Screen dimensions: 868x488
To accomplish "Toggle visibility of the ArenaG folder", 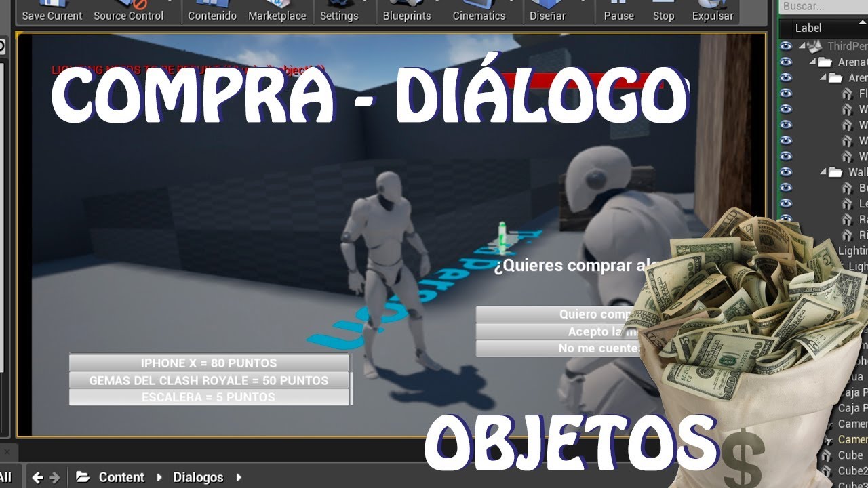I will [x=786, y=62].
